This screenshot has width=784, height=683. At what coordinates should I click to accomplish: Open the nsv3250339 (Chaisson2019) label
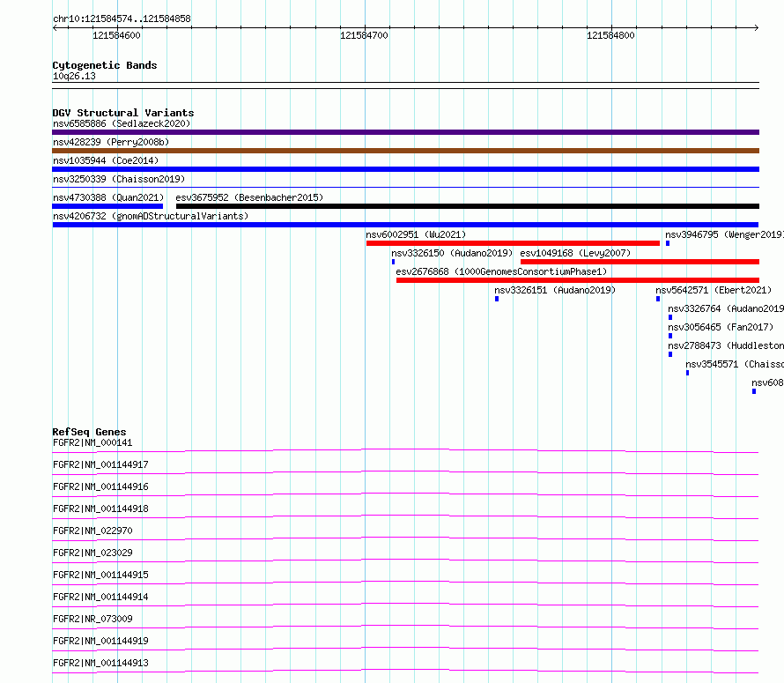pos(119,179)
